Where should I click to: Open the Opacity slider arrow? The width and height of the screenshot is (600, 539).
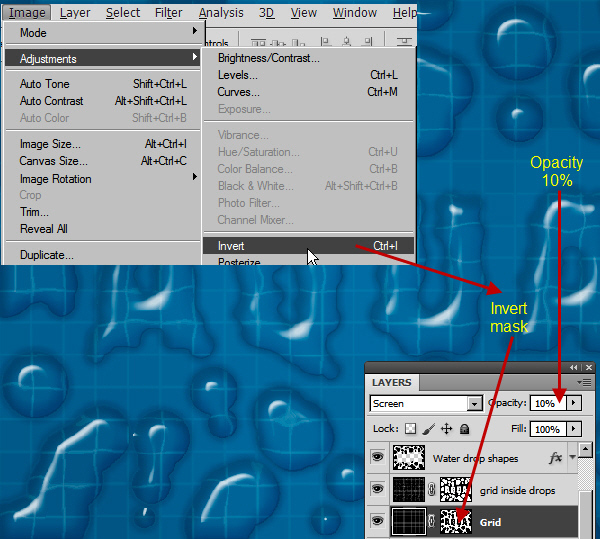(573, 404)
